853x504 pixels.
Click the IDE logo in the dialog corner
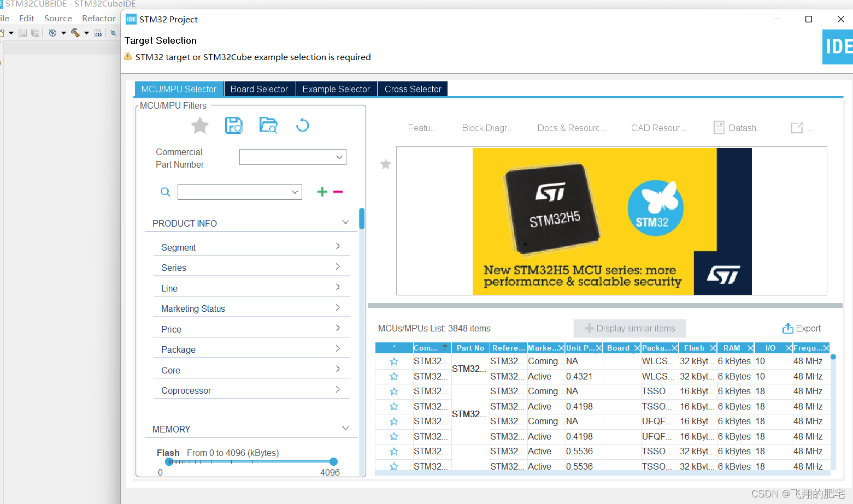tap(838, 47)
